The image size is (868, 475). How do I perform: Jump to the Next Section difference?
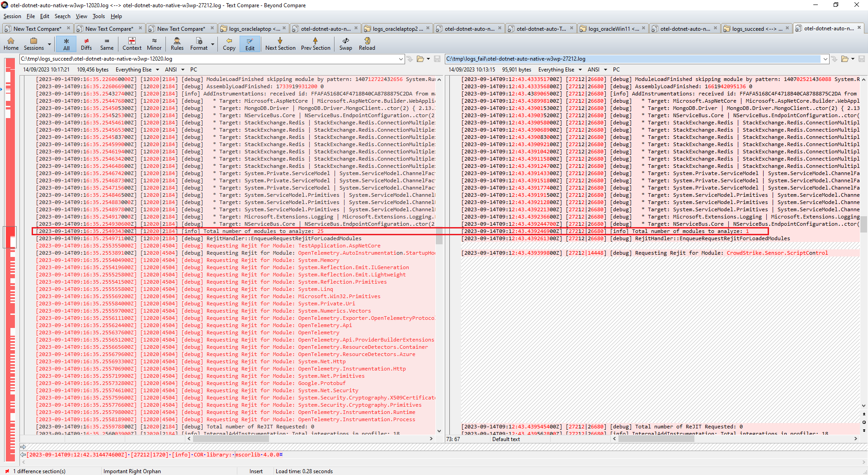point(280,44)
